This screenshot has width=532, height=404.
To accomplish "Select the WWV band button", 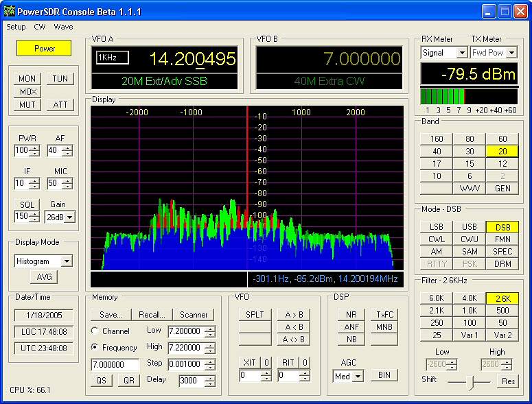I will click(470, 189).
